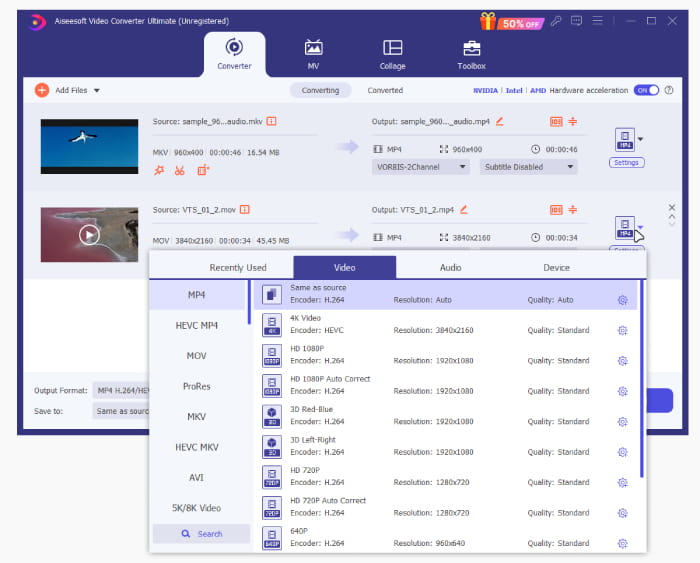Viewport: 700px width, 563px height.
Task: Choose the HD 720P Auto Correct profile
Action: 445,507
